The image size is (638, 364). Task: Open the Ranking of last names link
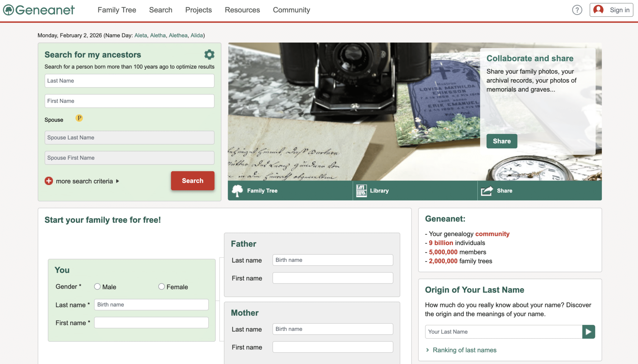coord(464,350)
